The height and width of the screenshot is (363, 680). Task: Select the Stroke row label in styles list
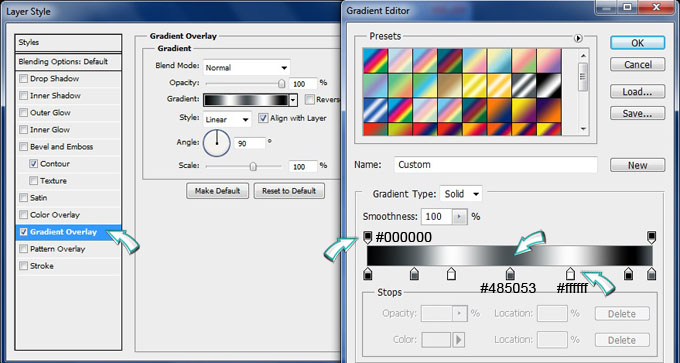click(42, 266)
